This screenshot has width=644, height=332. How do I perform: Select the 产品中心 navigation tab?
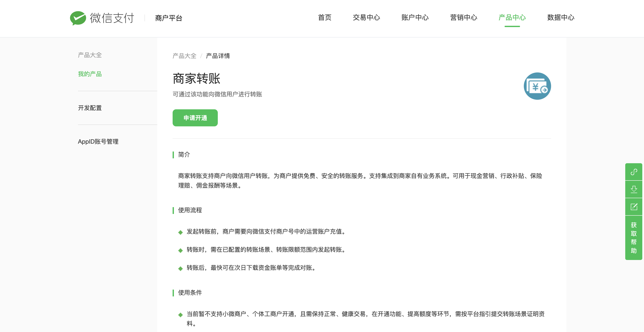pyautogui.click(x=512, y=17)
